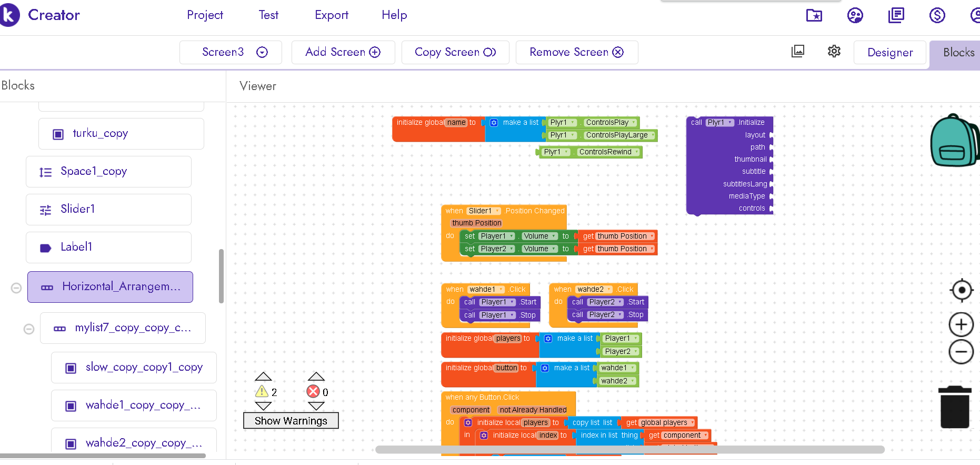This screenshot has height=465, width=980.
Task: Switch to the Designer tab
Action: point(889,53)
